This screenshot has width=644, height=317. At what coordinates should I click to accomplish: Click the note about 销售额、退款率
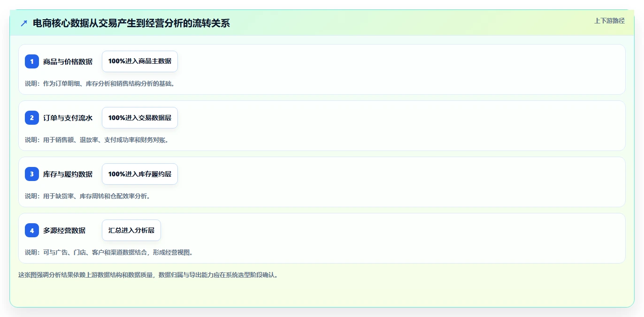97,140
